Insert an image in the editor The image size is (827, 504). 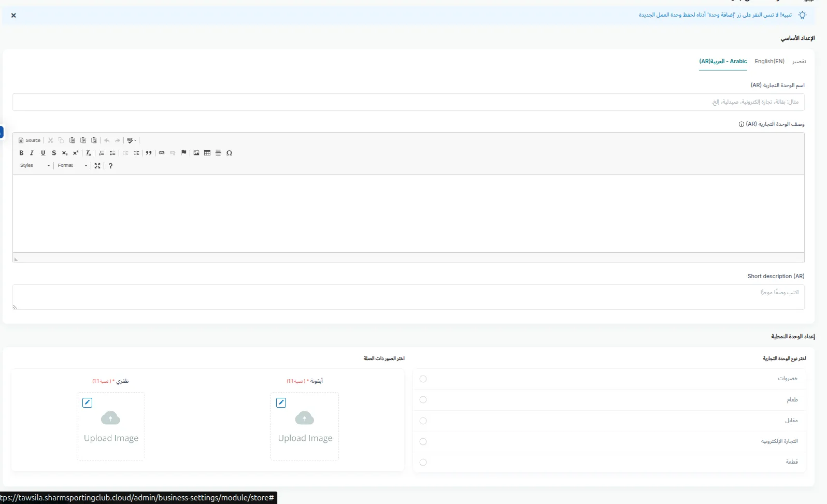[196, 153]
